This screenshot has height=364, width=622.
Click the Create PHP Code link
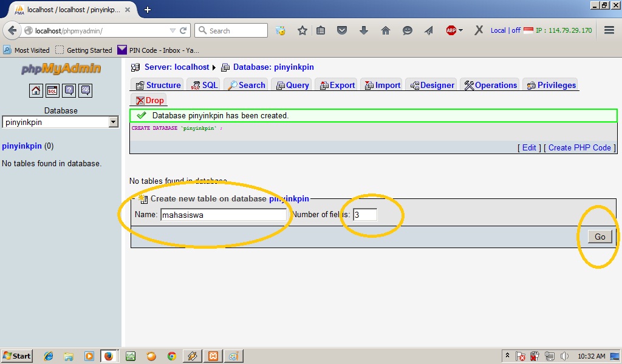pos(579,147)
